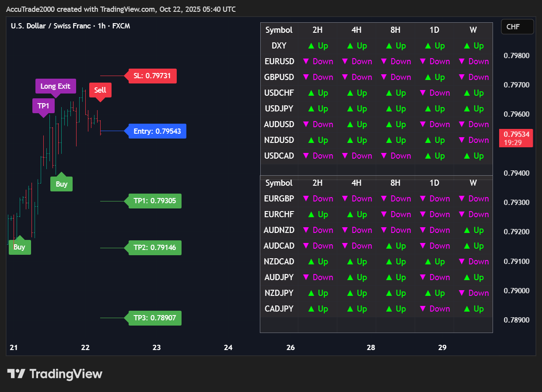This screenshot has width=542, height=392.
Task: Click the USDCHF symbol row
Action: (x=279, y=93)
